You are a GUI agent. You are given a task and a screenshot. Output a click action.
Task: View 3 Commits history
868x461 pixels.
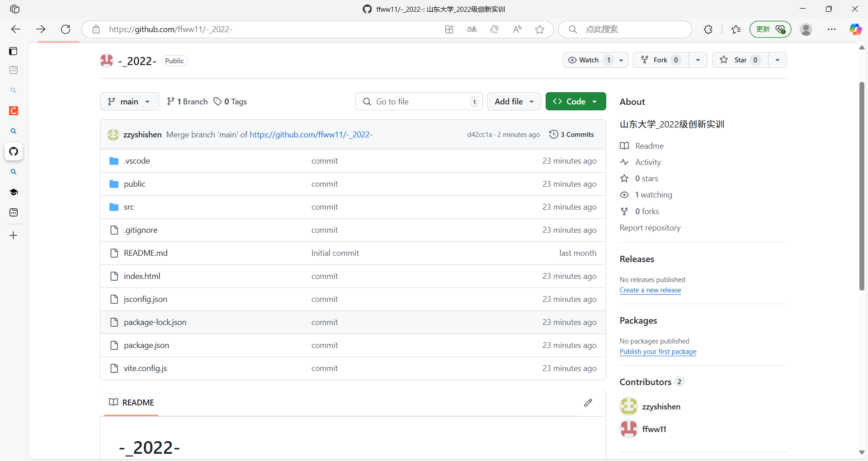coord(571,134)
